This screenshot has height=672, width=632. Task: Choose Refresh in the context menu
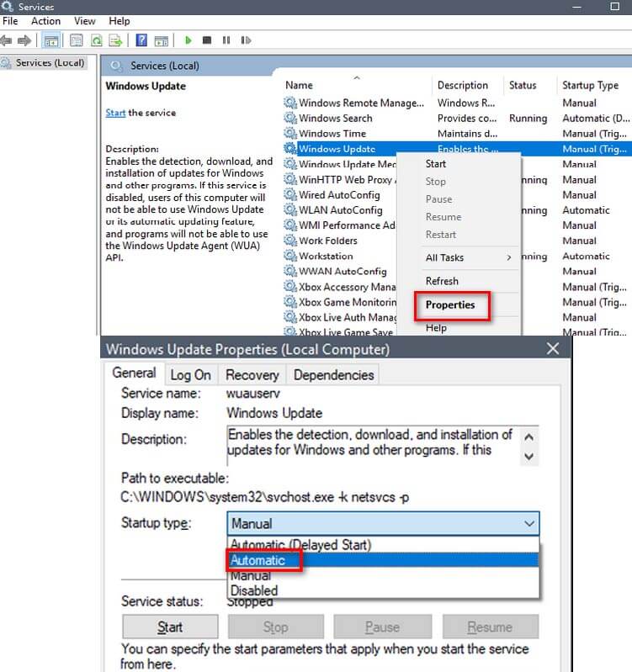442,281
